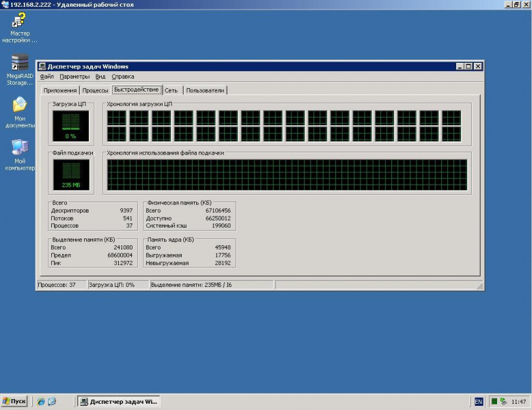Viewport: 532px width, 410px height.
Task: Click the Пик value 312972
Action: (123, 263)
